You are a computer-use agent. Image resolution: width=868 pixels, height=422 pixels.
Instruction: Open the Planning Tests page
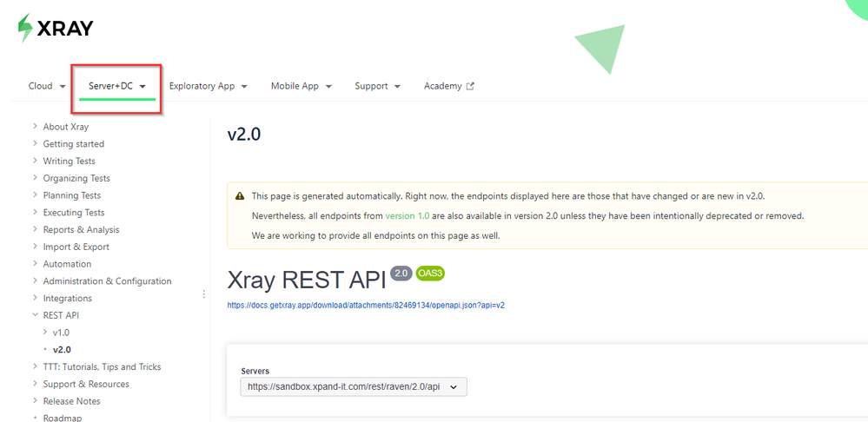72,195
